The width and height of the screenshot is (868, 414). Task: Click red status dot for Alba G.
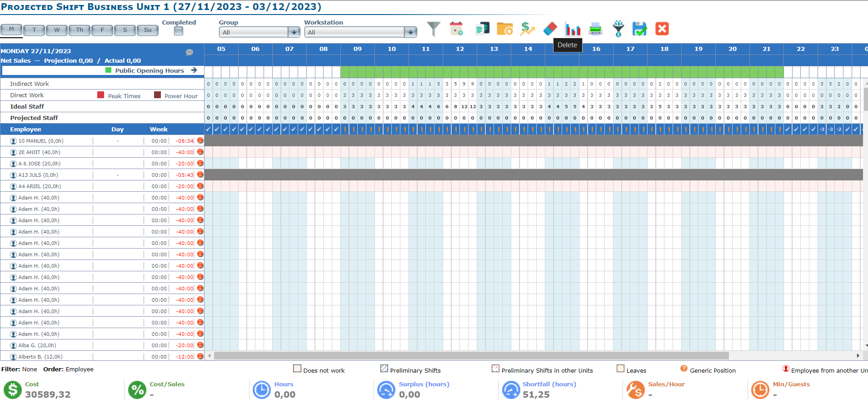click(200, 345)
